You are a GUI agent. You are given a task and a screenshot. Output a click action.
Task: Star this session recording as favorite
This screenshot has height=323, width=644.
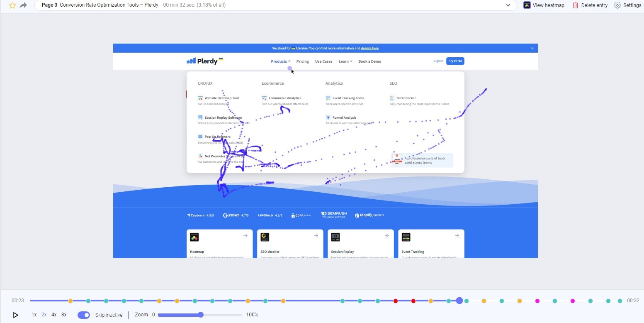[x=12, y=5]
